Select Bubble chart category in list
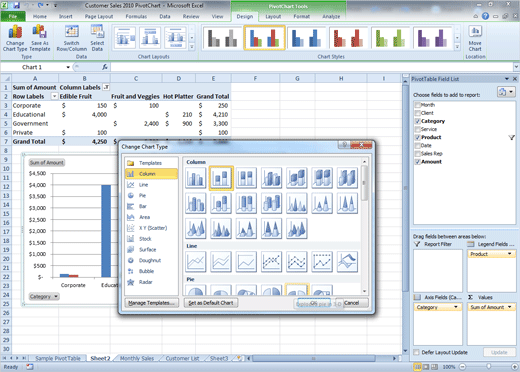Screen dimensions: 520x372 151,271
